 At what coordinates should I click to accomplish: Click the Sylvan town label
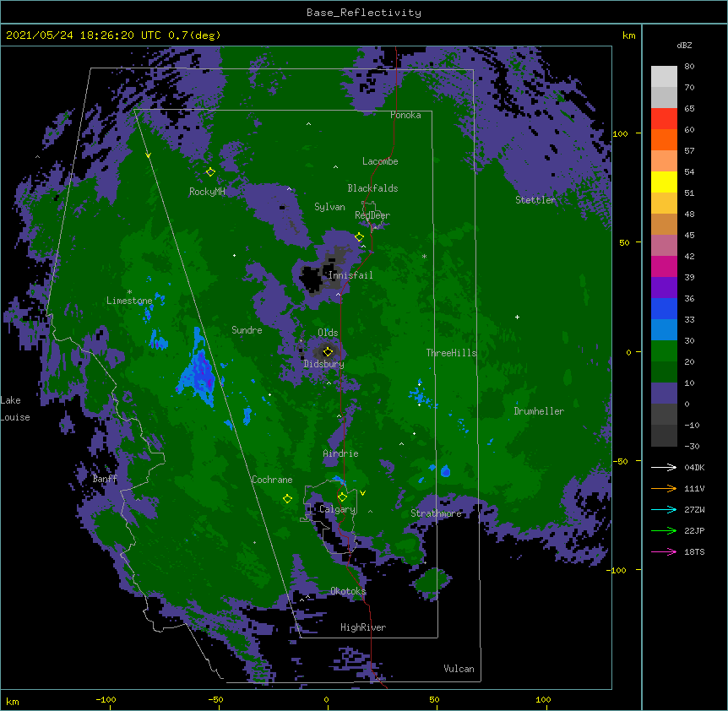point(329,207)
